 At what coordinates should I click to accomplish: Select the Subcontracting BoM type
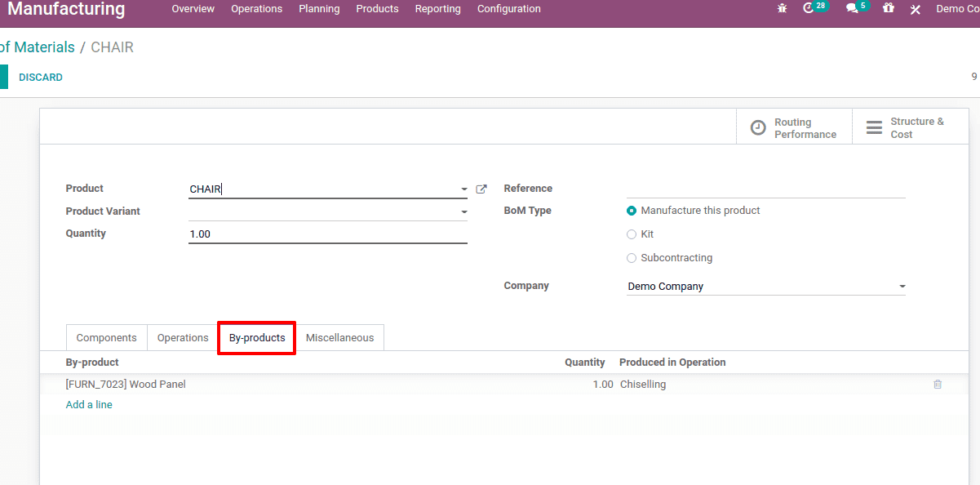coord(632,258)
